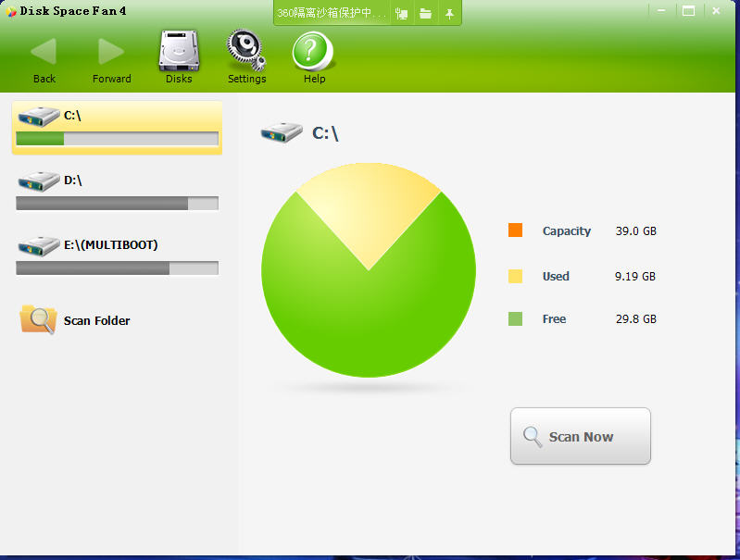Click the Free label

pyautogui.click(x=554, y=319)
